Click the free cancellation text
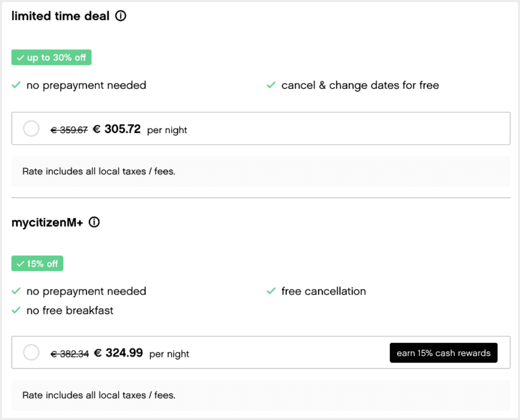The image size is (520, 420). [323, 292]
